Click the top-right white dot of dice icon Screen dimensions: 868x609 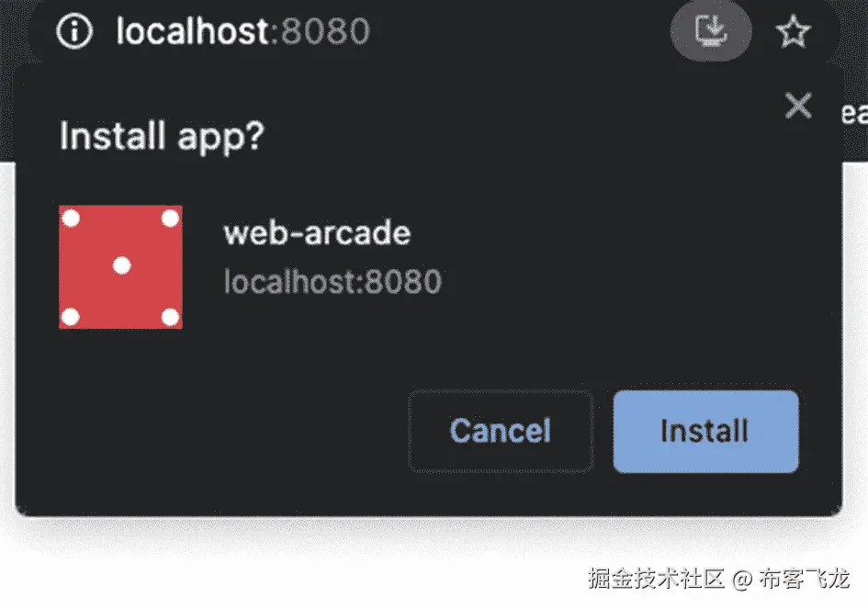(x=171, y=218)
